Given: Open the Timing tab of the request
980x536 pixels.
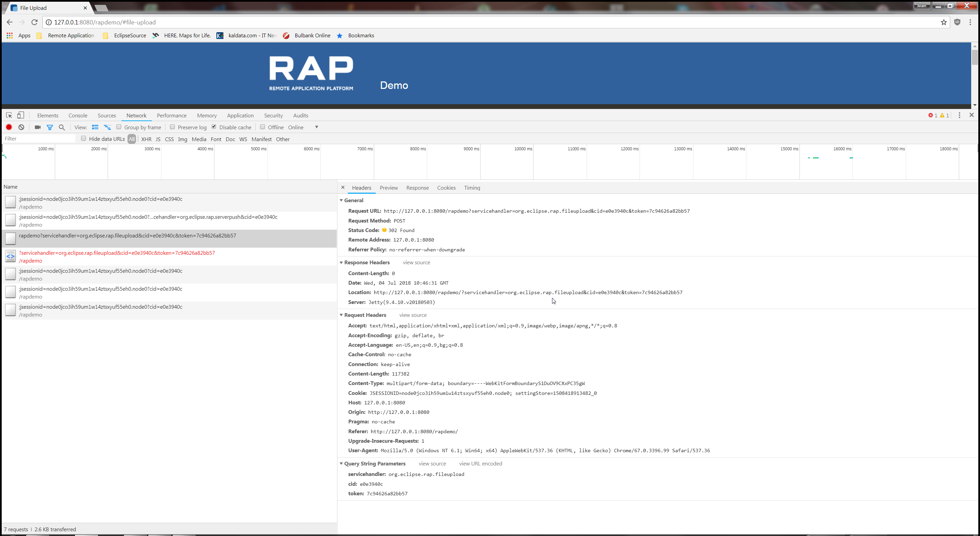Looking at the screenshot, I should (472, 188).
